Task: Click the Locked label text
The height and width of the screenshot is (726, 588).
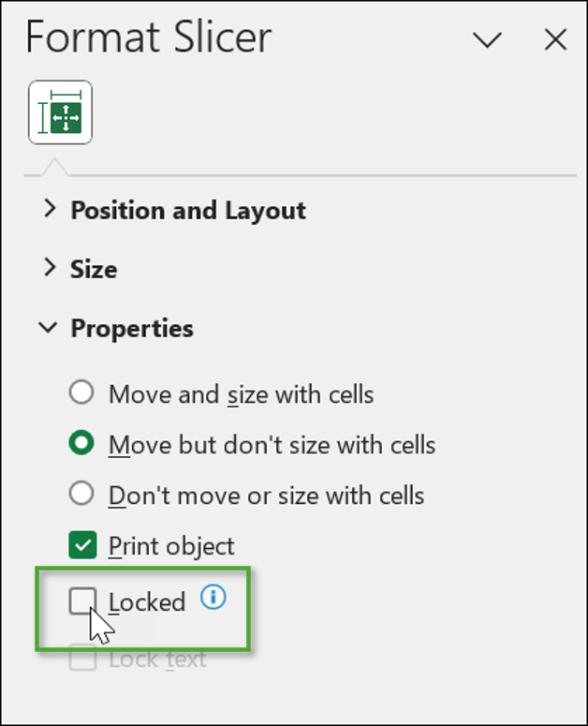Action: [147, 602]
